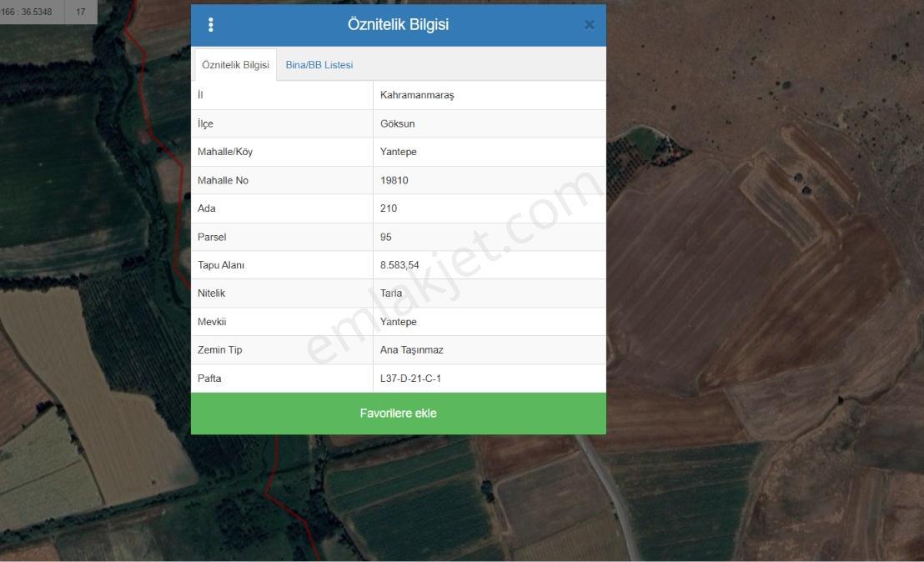The image size is (924, 562).
Task: Click the Tapu Alanı value 8.583,54
Action: tap(399, 265)
